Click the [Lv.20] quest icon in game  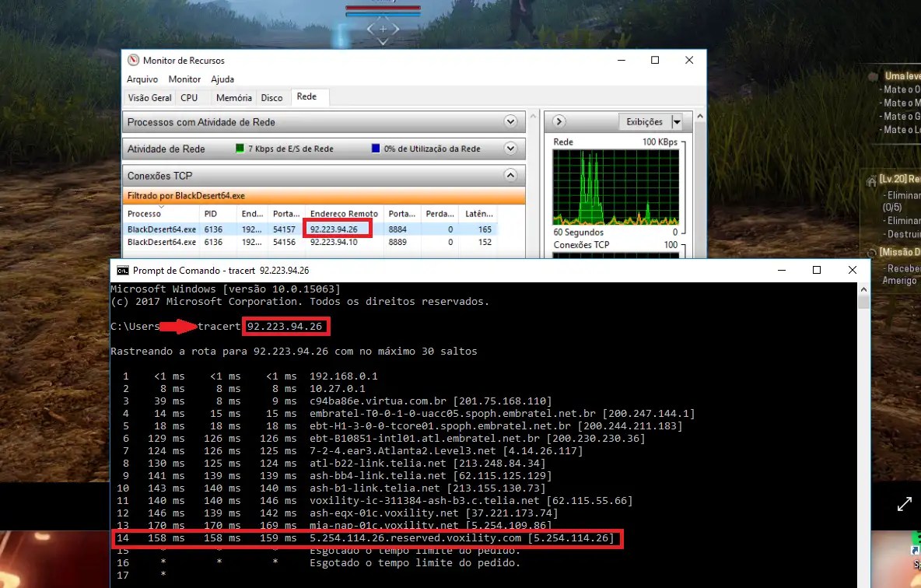click(871, 181)
